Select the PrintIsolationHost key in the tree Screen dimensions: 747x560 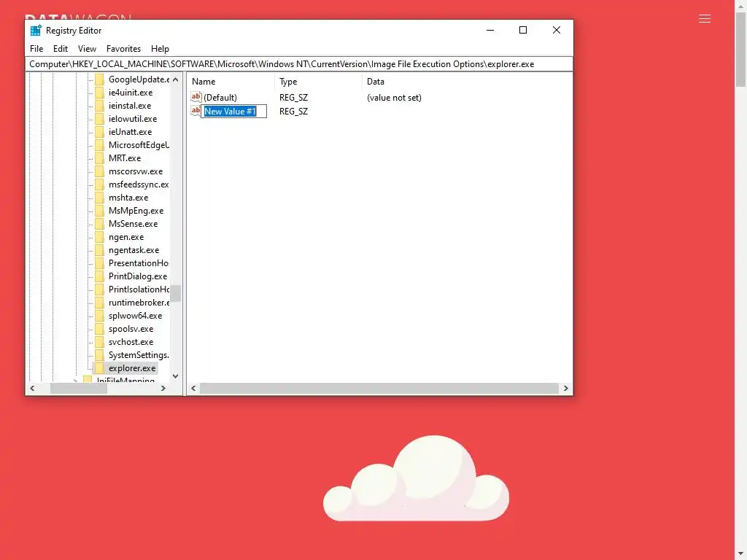click(139, 289)
